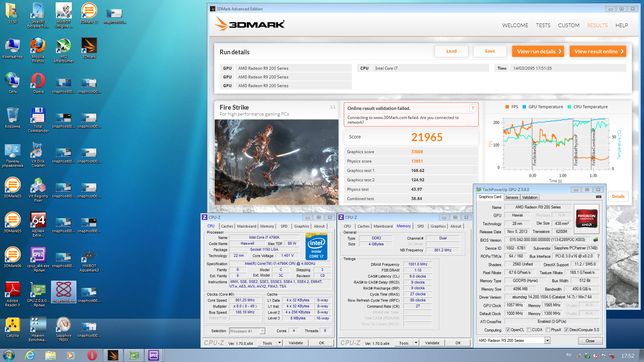
Task: Click Load button in Run details
Action: pyautogui.click(x=451, y=51)
